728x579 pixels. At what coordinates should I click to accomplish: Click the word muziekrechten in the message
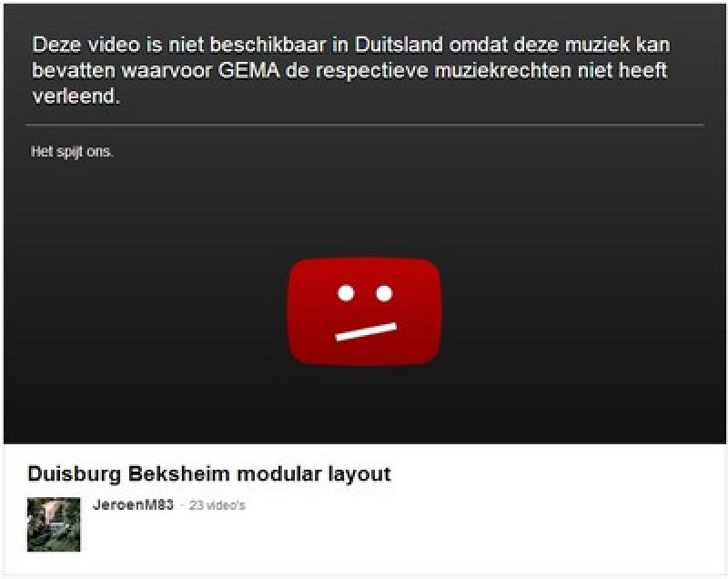click(x=502, y=71)
